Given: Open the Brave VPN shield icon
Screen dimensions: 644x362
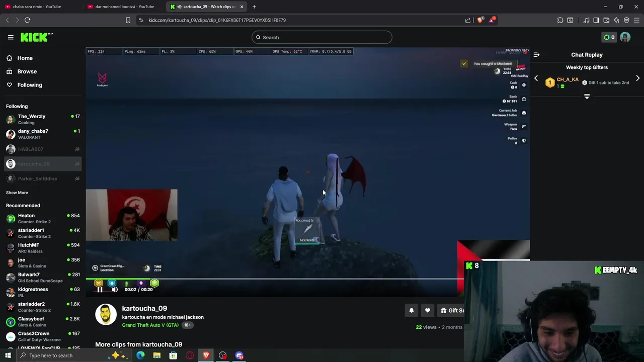Looking at the screenshot, I should pyautogui.click(x=626, y=20).
